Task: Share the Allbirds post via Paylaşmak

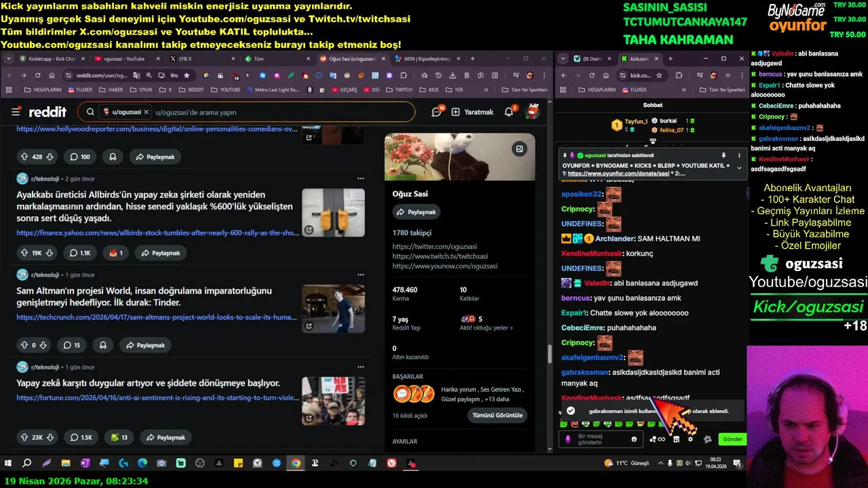Action: (x=161, y=253)
